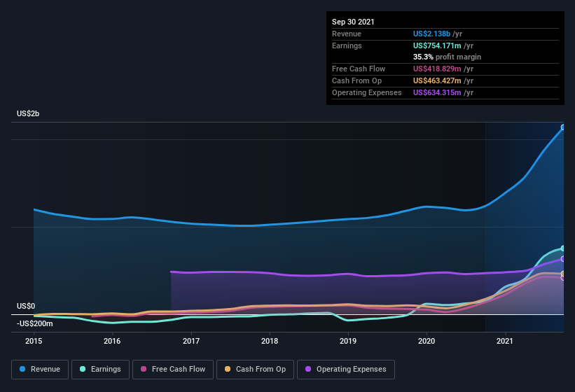
Task: Click the 2019 x-axis label
Action: pyautogui.click(x=348, y=341)
